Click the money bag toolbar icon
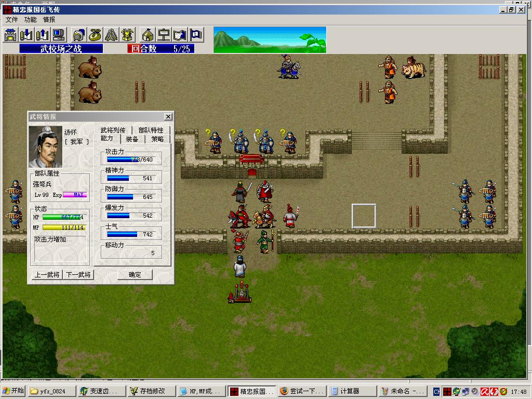532x399 pixels. point(95,35)
